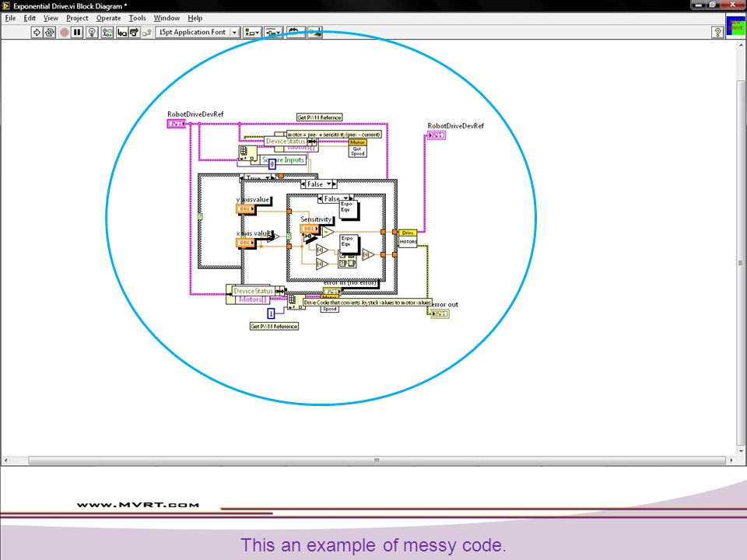Toggle Retain Wire Values button
747x560 pixels.
click(107, 33)
